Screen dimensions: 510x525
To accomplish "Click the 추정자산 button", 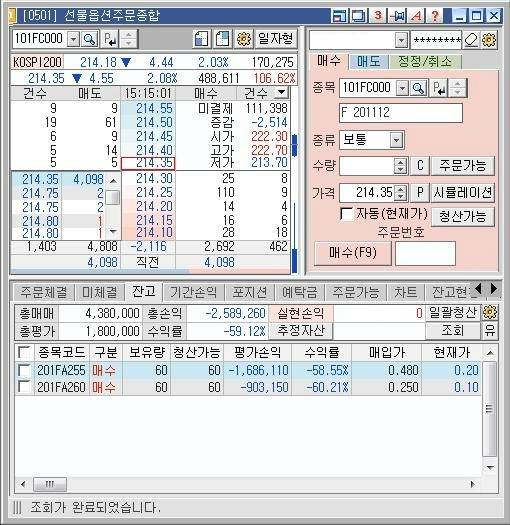I will click(x=301, y=331).
